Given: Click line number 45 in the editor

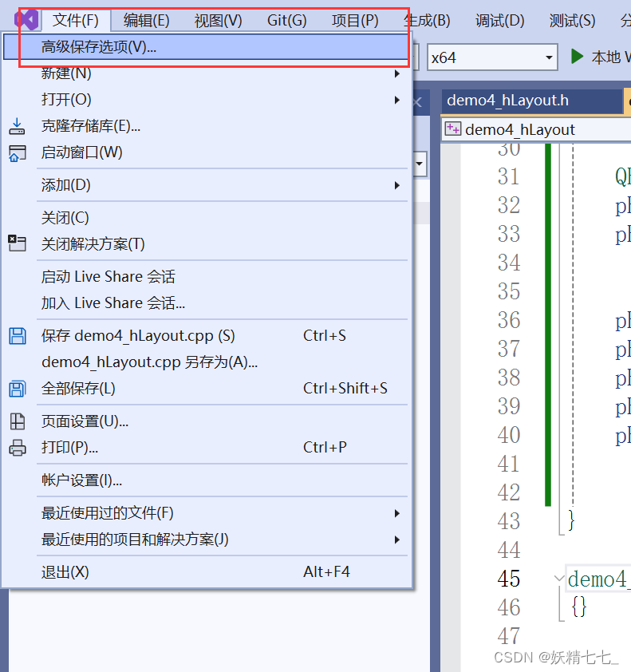Looking at the screenshot, I should (x=508, y=579).
